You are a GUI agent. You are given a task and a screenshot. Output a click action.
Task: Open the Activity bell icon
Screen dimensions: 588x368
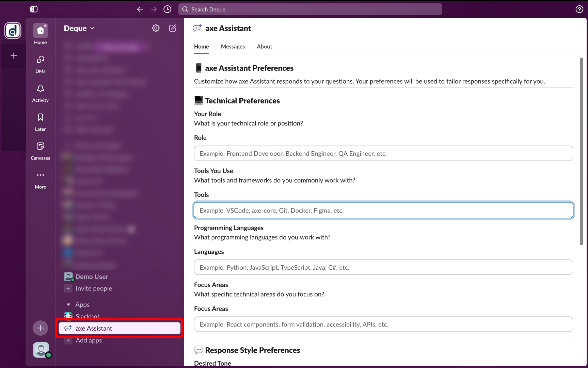[40, 93]
